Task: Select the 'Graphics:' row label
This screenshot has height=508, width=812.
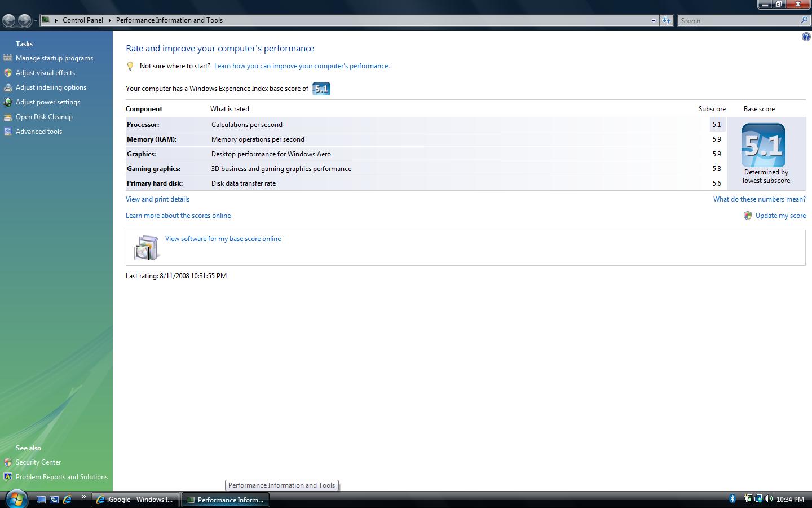Action: [x=142, y=154]
